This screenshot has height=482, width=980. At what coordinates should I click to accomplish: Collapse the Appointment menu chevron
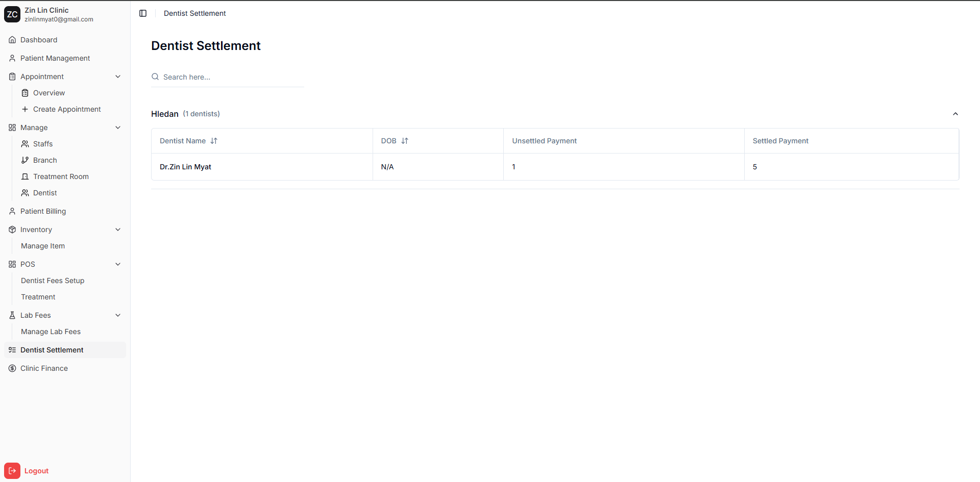(x=118, y=77)
